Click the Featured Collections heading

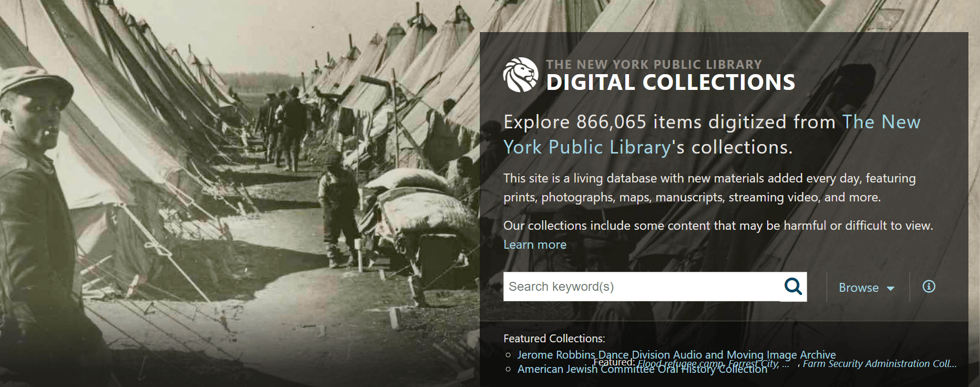click(x=554, y=339)
